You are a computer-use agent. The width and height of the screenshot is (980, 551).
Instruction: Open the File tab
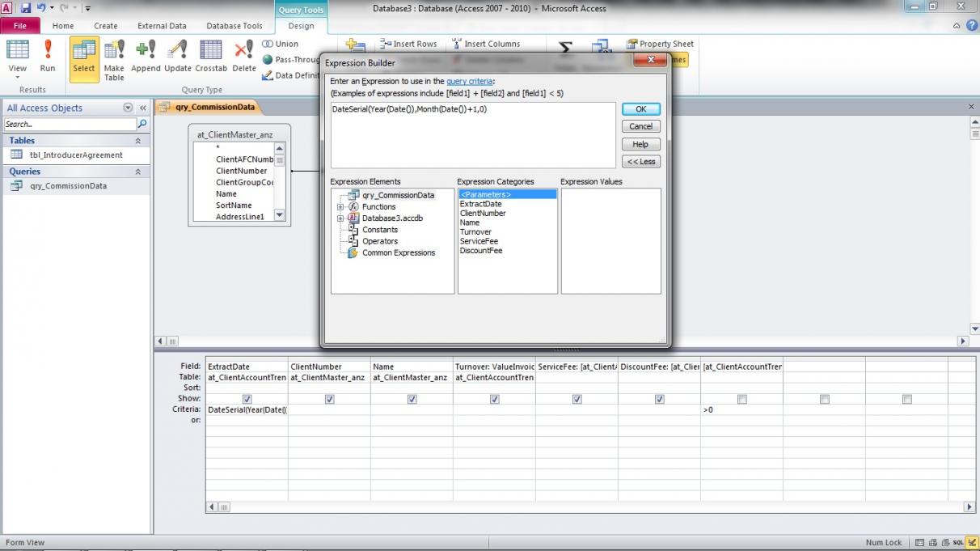pos(20,26)
